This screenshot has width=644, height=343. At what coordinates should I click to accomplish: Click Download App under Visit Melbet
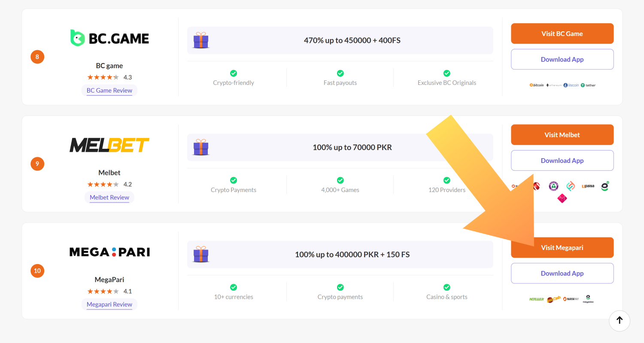point(562,161)
